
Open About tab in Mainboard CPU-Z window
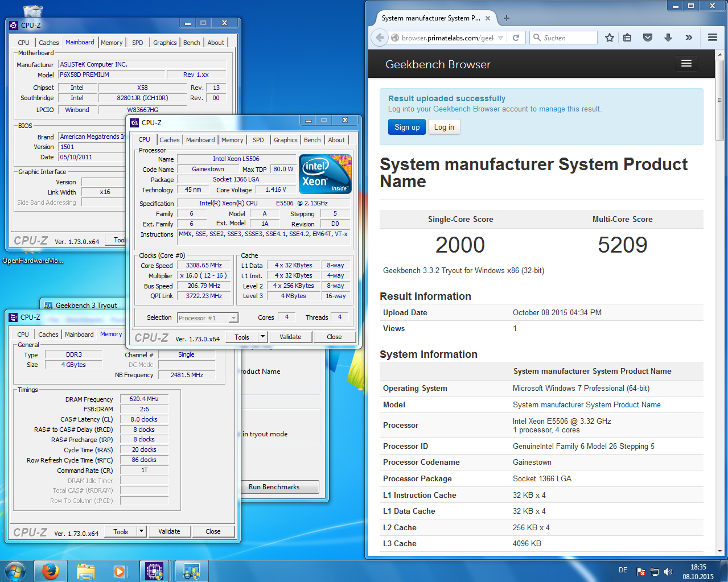coord(216,43)
